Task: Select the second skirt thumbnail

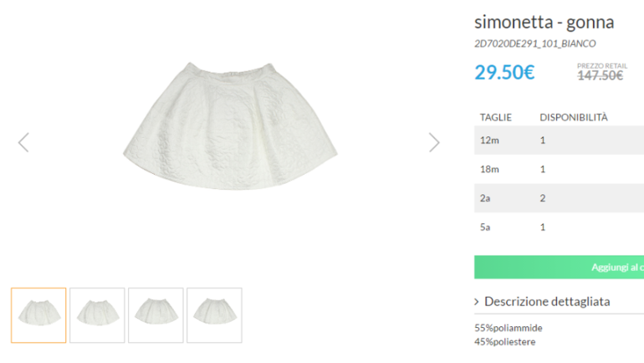Action: tap(97, 315)
